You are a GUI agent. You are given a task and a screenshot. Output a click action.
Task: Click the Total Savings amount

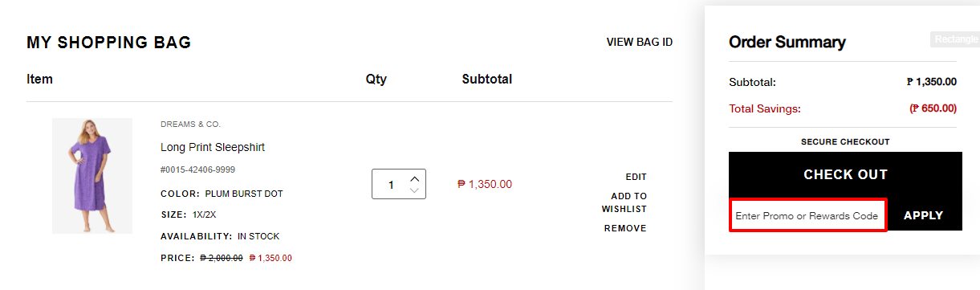[933, 108]
